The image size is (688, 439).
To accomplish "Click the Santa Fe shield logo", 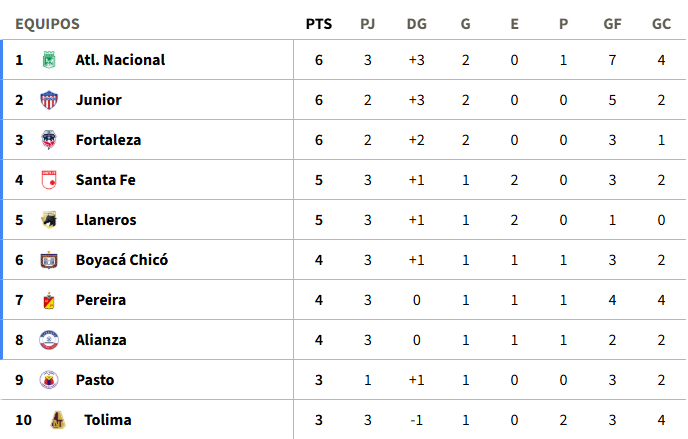I will [49, 180].
